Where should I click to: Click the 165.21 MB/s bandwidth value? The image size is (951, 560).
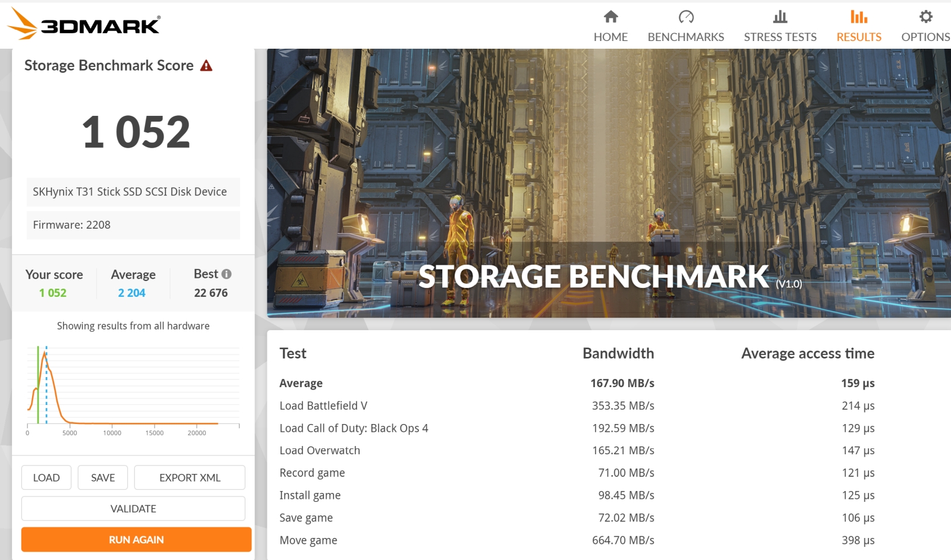point(623,450)
